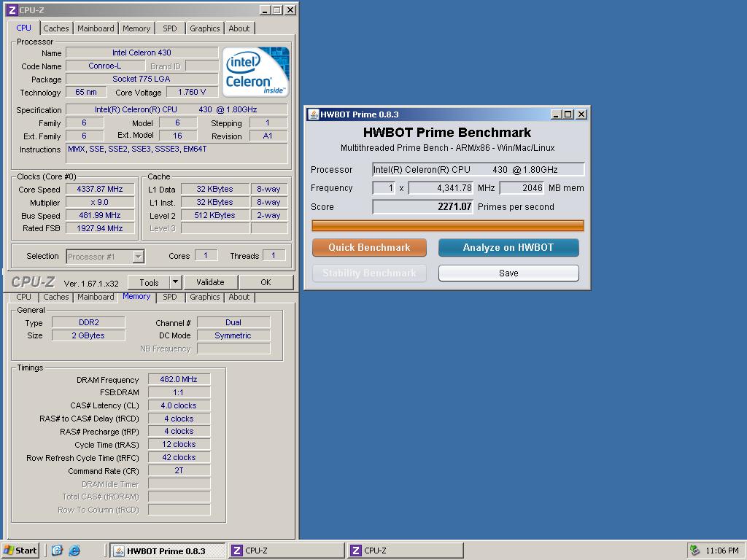
Task: Activate the first CPU-Z taskbar button
Action: pos(286,551)
